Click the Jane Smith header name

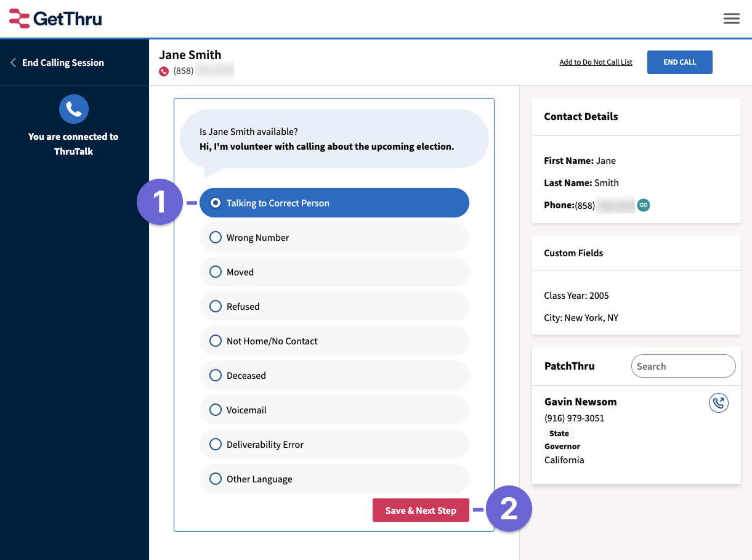pyautogui.click(x=190, y=55)
